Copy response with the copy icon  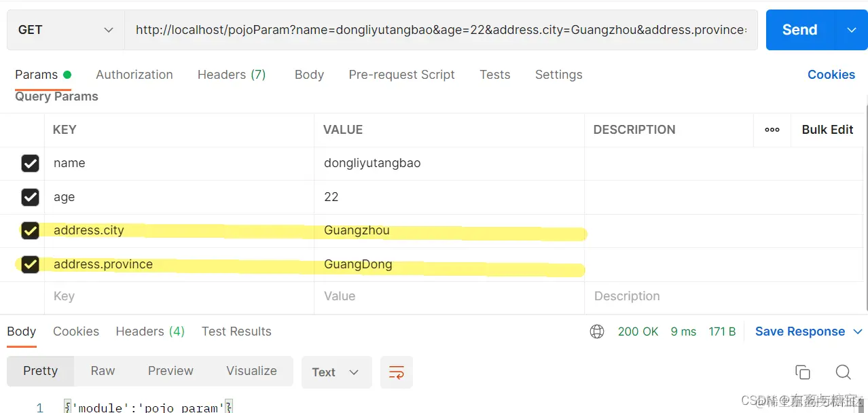click(x=803, y=372)
